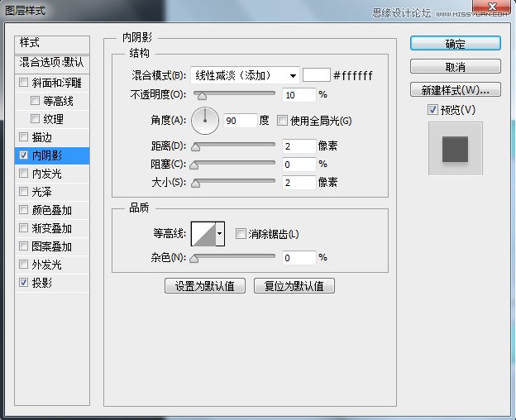The image size is (516, 420).
Task: Click the 大小 pixel value field
Action: [x=299, y=182]
